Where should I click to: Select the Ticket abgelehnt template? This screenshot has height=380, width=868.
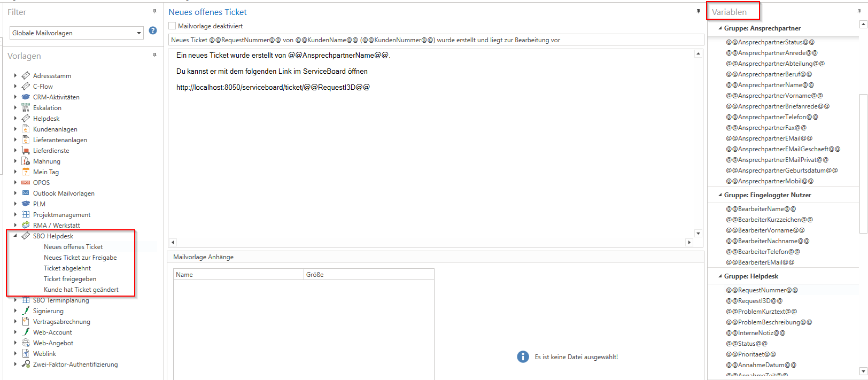[67, 268]
